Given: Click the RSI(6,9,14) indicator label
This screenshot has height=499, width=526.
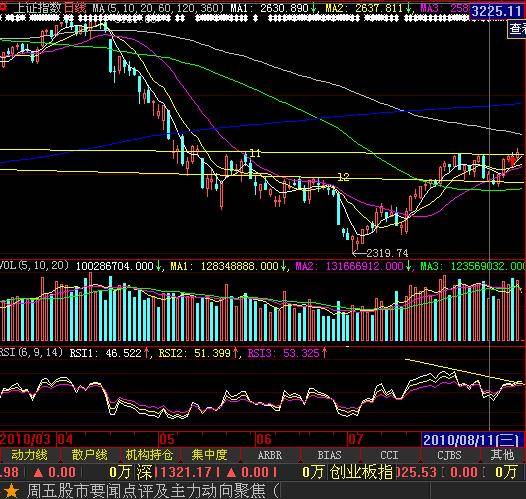Looking at the screenshot, I should coord(31,352).
